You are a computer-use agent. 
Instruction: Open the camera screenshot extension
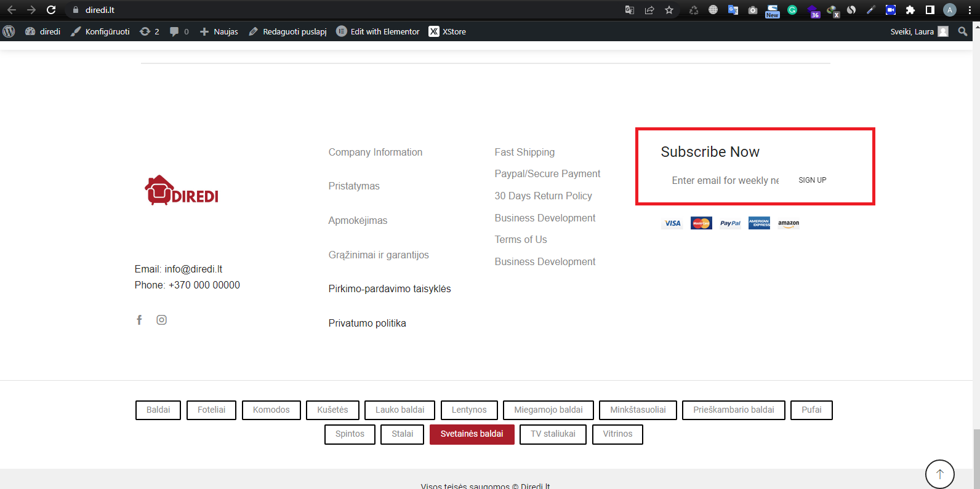click(752, 10)
